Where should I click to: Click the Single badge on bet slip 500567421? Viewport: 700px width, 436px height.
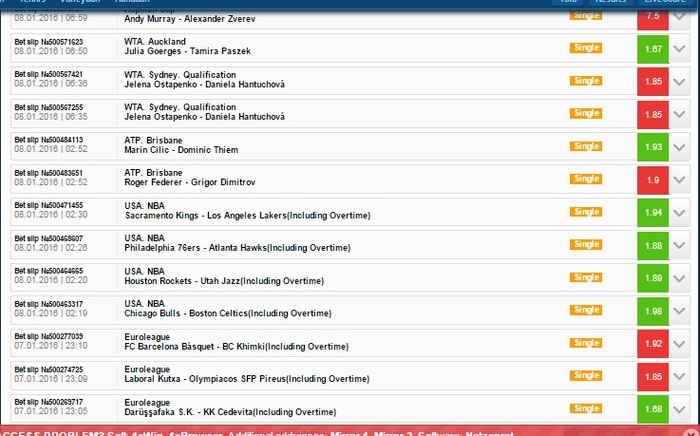click(x=586, y=81)
